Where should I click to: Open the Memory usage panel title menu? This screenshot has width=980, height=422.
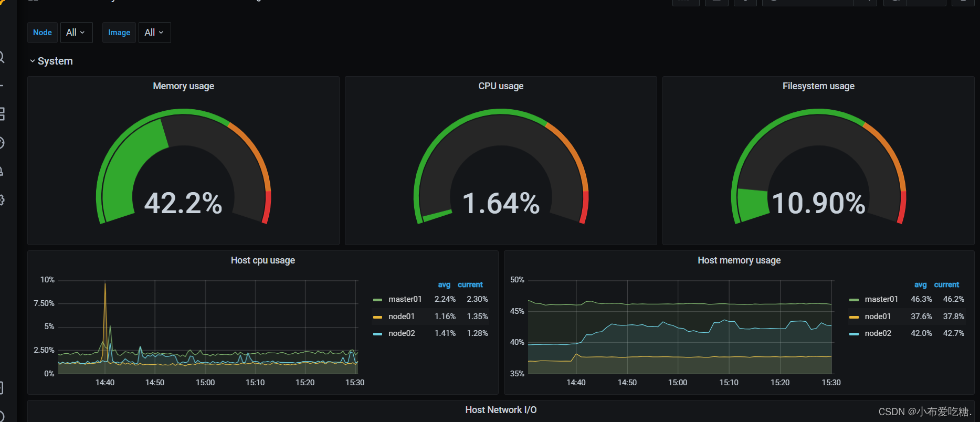tap(183, 86)
